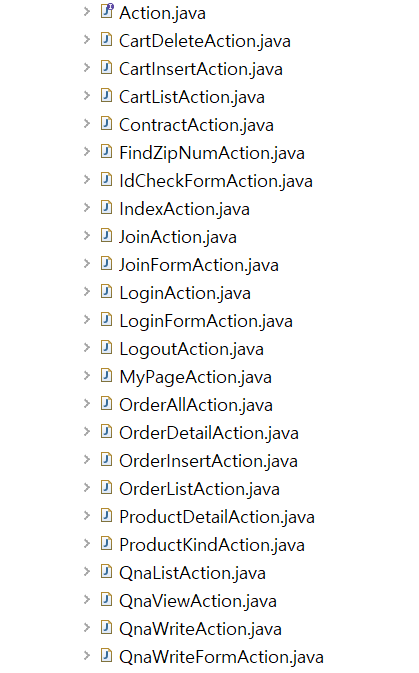Image resolution: width=419 pixels, height=673 pixels.
Task: Select the LogoutAction.java file name
Action: click(191, 349)
